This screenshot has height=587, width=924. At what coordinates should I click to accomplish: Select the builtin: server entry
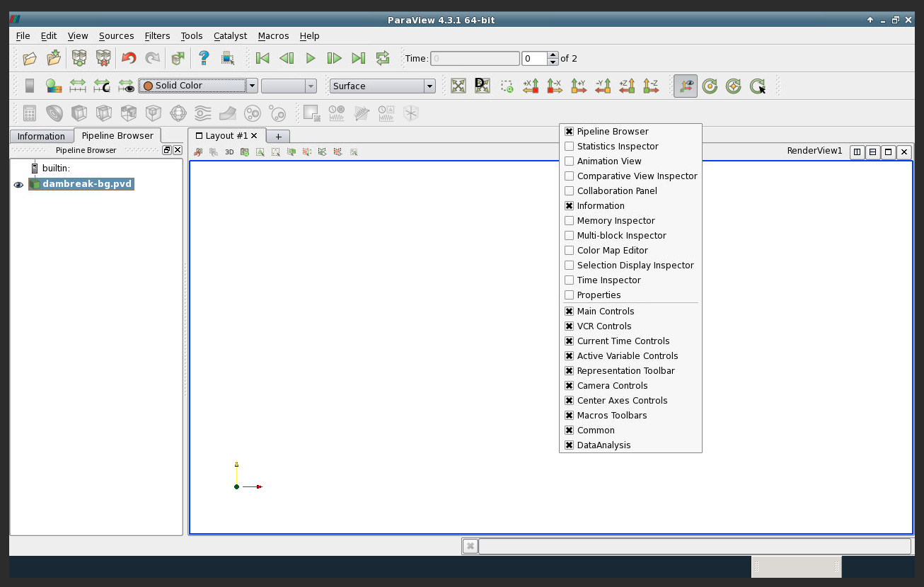pos(56,168)
